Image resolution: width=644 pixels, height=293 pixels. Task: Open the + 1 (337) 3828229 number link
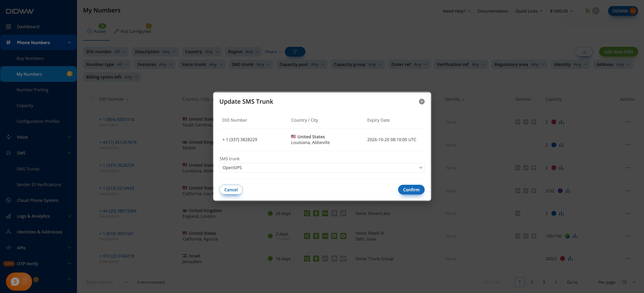116,165
